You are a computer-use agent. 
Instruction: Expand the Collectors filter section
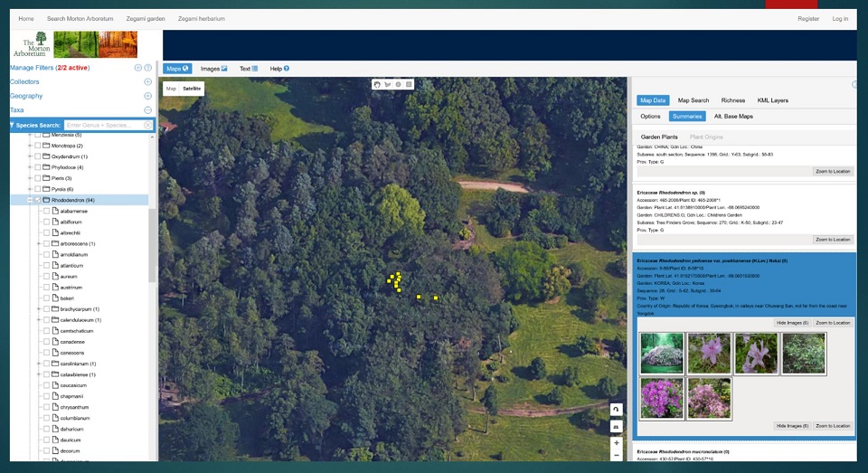pyautogui.click(x=147, y=82)
